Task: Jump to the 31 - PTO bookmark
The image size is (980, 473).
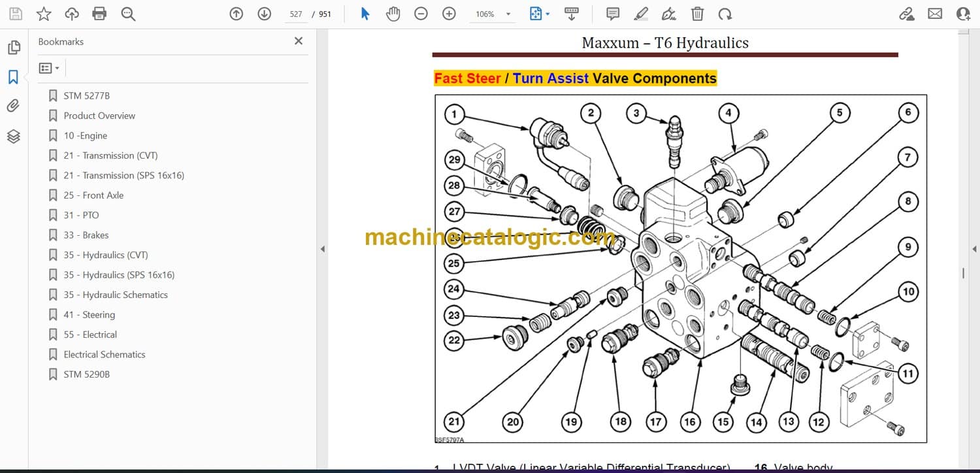Action: pos(81,215)
